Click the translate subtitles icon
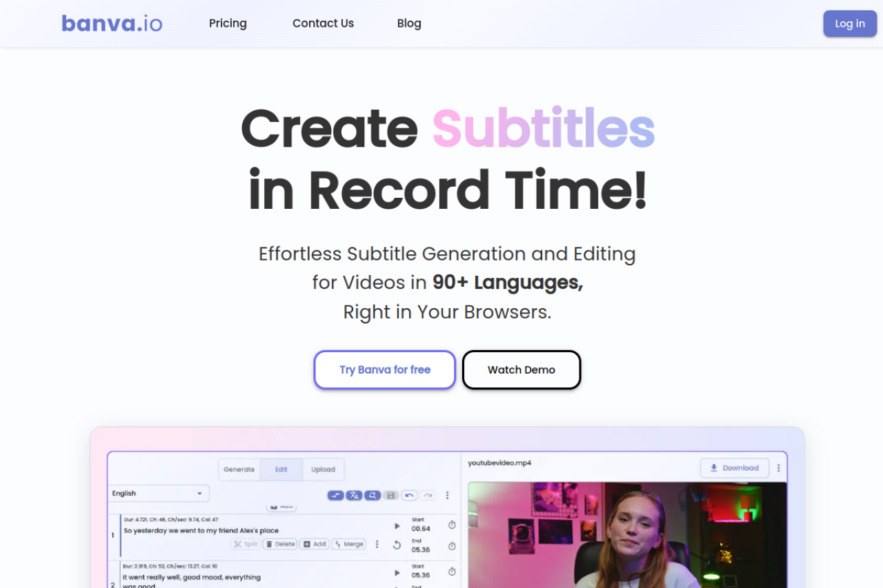 [354, 495]
